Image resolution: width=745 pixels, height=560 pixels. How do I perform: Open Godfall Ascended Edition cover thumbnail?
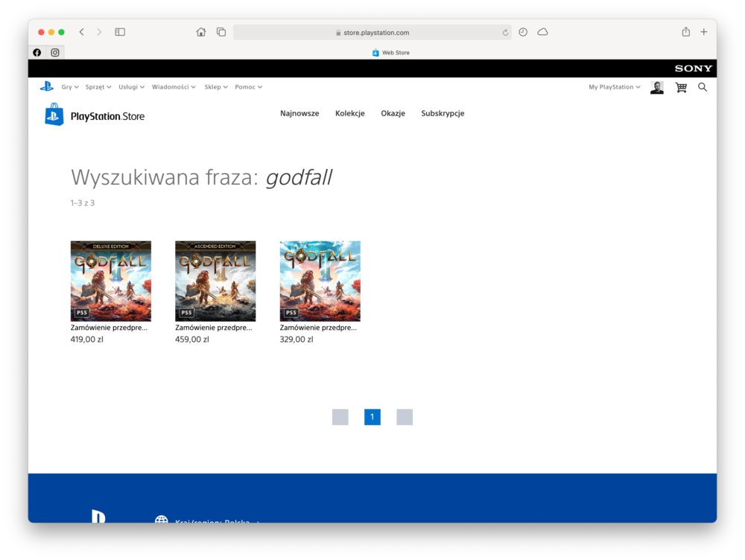pyautogui.click(x=215, y=281)
